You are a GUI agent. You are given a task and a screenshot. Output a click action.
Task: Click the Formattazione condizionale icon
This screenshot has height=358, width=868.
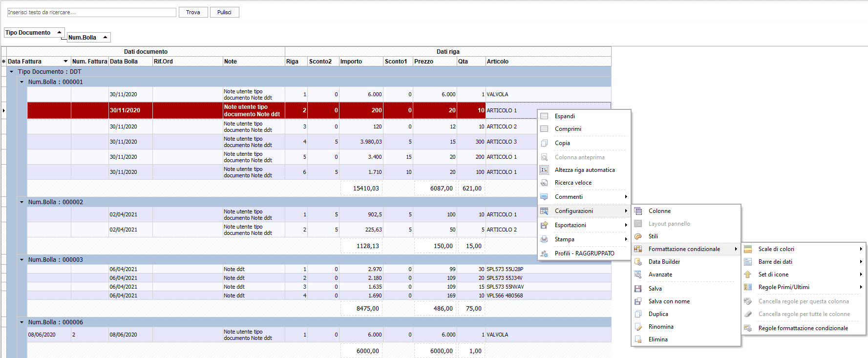click(x=638, y=249)
